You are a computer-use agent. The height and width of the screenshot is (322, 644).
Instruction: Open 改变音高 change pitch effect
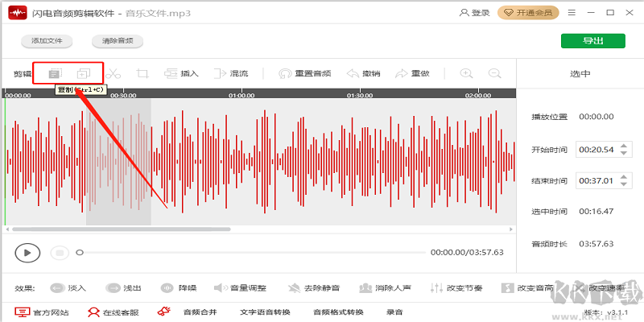pyautogui.click(x=528, y=288)
